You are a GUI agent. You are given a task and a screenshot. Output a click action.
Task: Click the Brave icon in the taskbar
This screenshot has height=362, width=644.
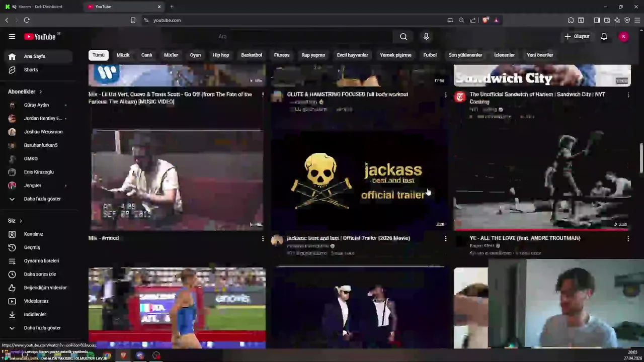coord(123,356)
